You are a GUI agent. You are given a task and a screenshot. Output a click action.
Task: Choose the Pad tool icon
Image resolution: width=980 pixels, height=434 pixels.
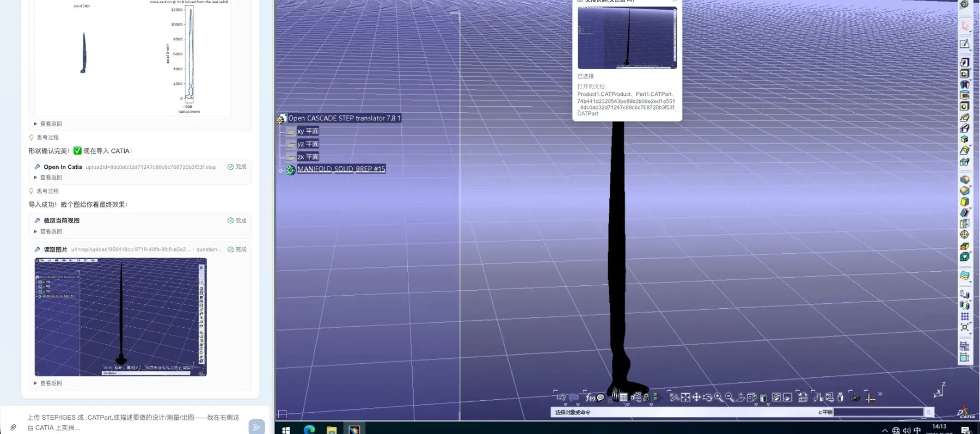964,63
